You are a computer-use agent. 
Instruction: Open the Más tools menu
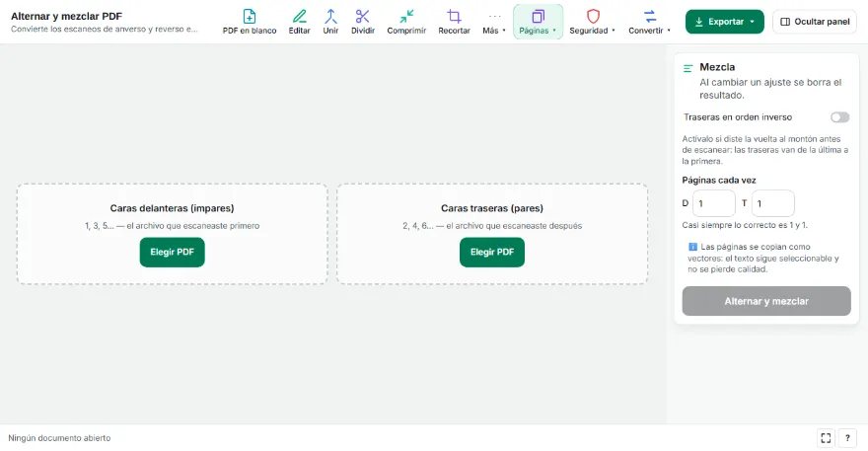(x=494, y=22)
